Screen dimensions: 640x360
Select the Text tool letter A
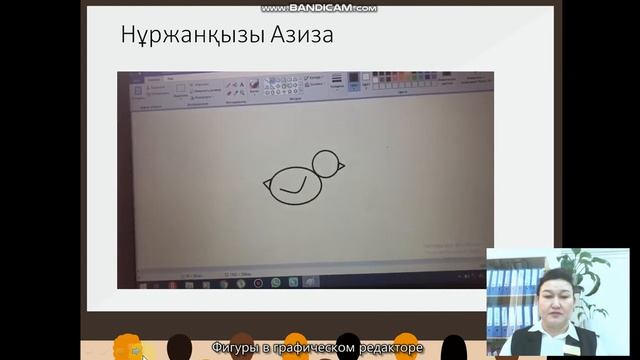242,84
